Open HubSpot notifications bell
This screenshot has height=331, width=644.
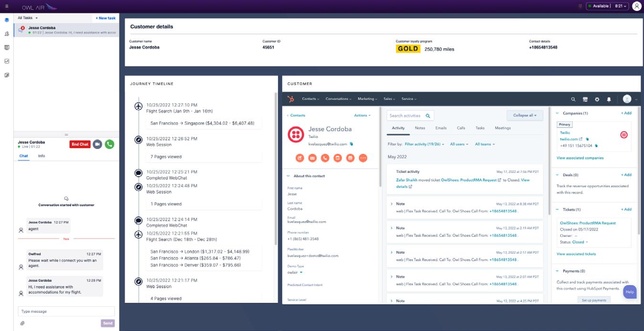pos(609,99)
